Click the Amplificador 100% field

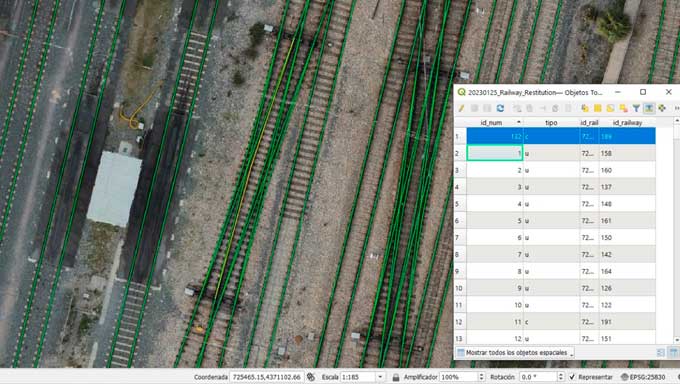tap(458, 377)
